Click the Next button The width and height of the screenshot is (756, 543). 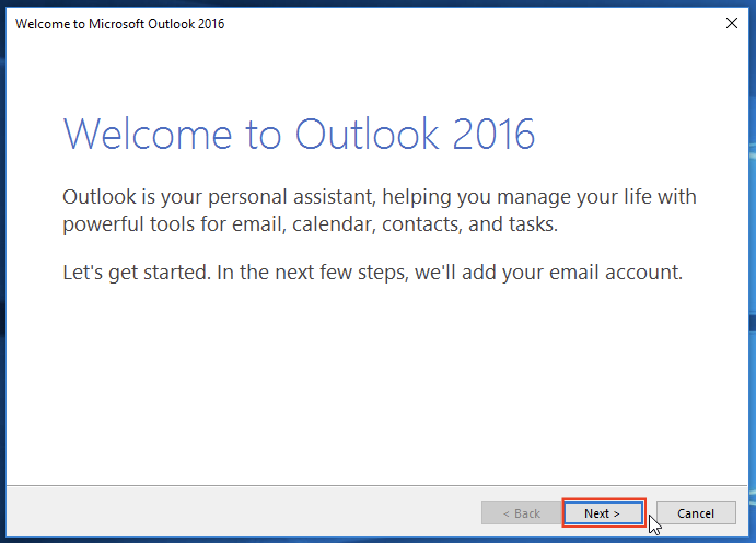click(x=603, y=513)
